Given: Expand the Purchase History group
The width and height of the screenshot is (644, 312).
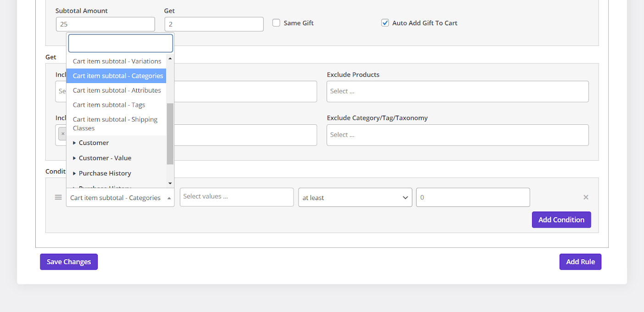Looking at the screenshot, I should (105, 173).
